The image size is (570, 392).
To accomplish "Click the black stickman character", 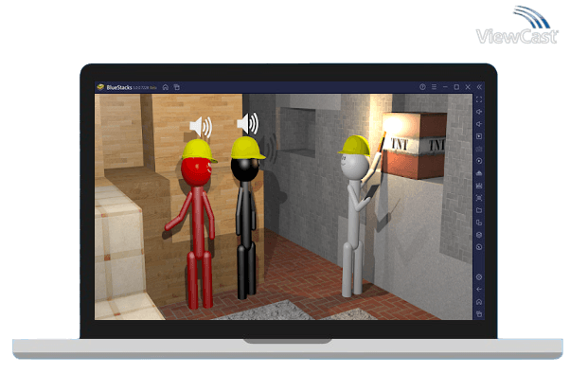I will point(247,218).
